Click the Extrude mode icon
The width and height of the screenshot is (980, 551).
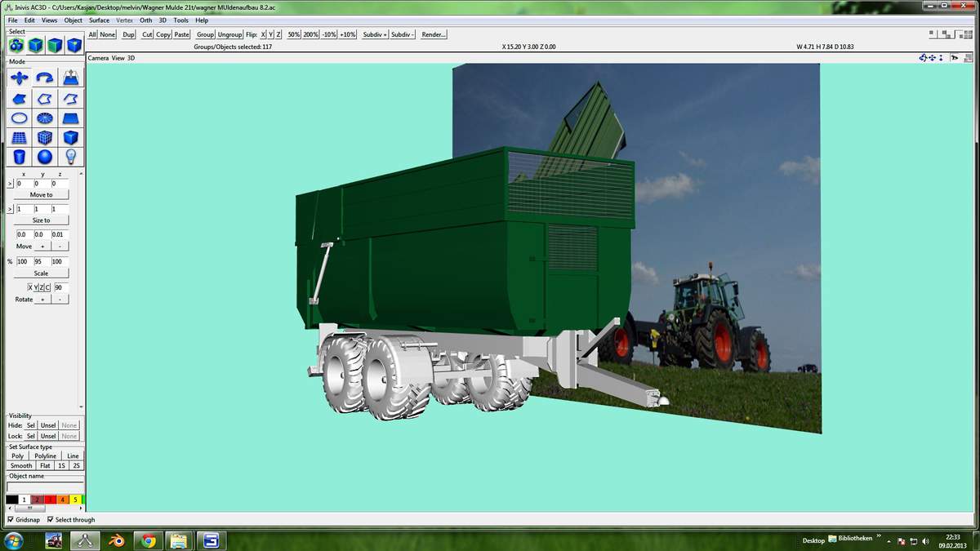pyautogui.click(x=71, y=78)
